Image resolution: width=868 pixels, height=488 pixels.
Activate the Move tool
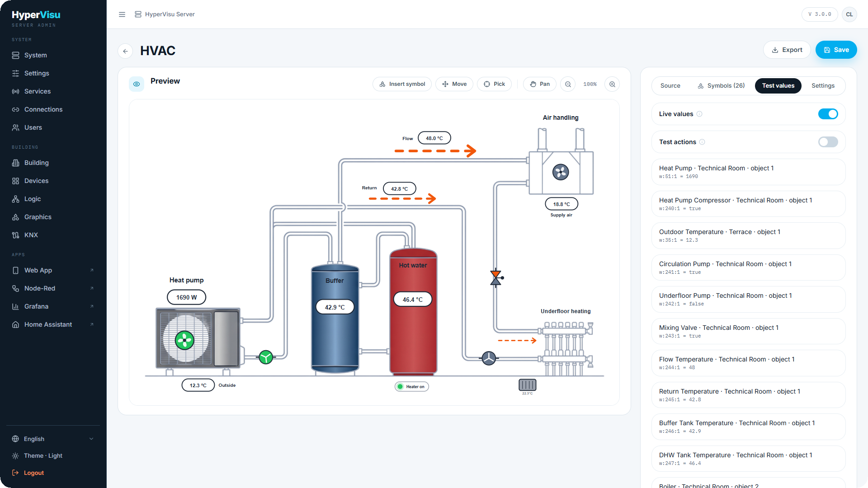[454, 84]
